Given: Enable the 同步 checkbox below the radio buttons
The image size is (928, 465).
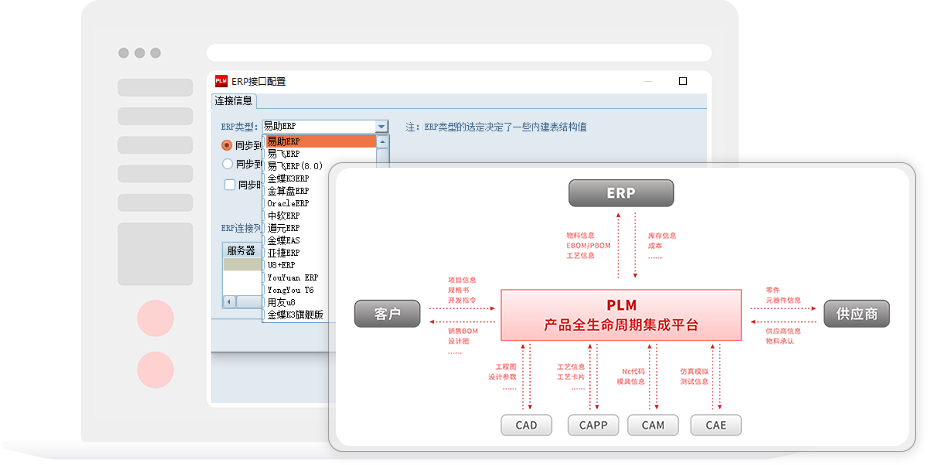Looking at the screenshot, I should point(230,184).
